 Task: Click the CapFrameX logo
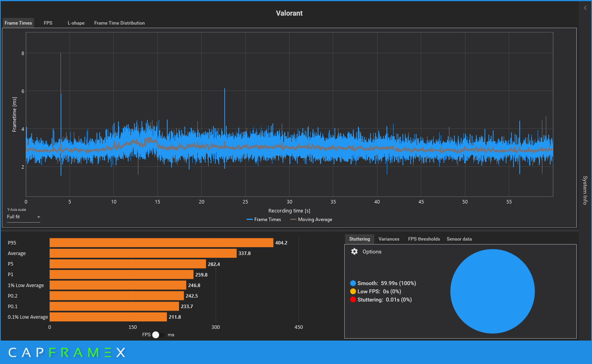point(67,353)
